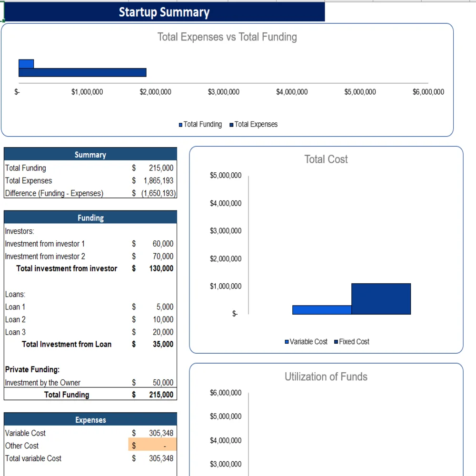This screenshot has width=476, height=476.
Task: Click the Utilization of Funds chart title
Action: click(326, 377)
